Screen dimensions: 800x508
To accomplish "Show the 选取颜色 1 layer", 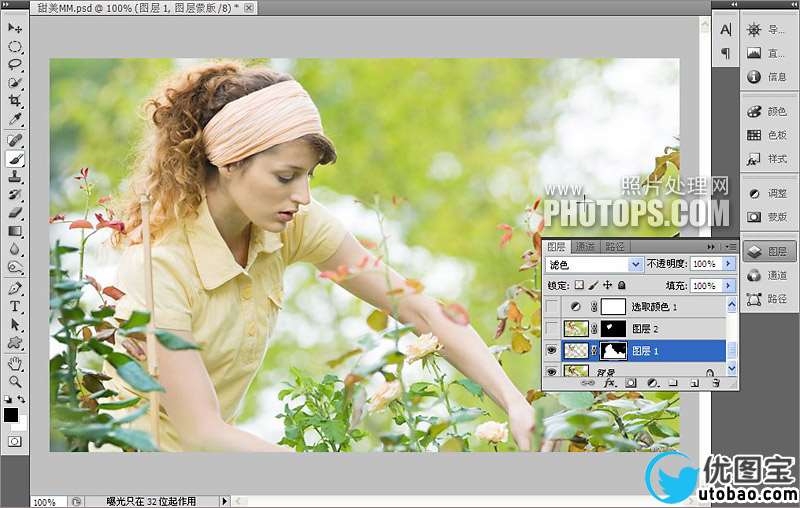I will tap(552, 307).
